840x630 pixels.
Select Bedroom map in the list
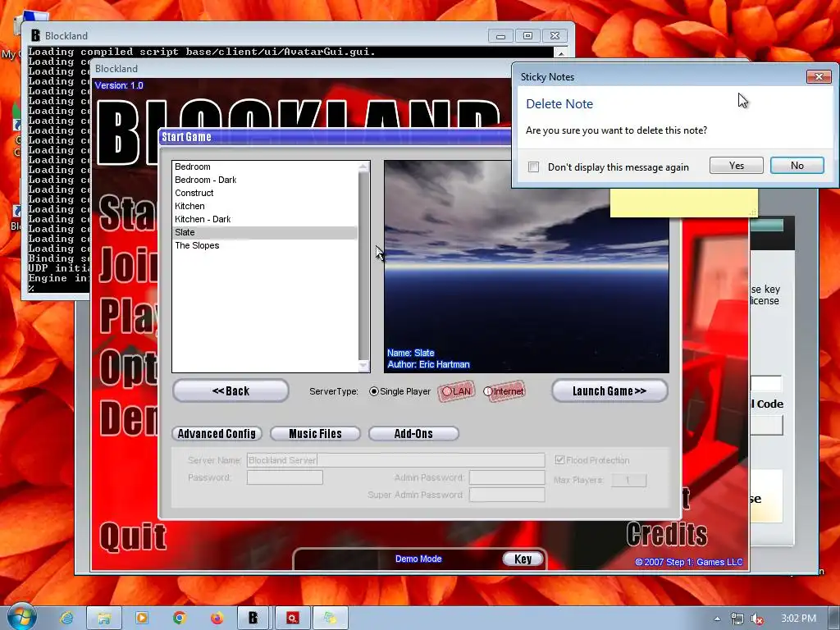point(265,167)
